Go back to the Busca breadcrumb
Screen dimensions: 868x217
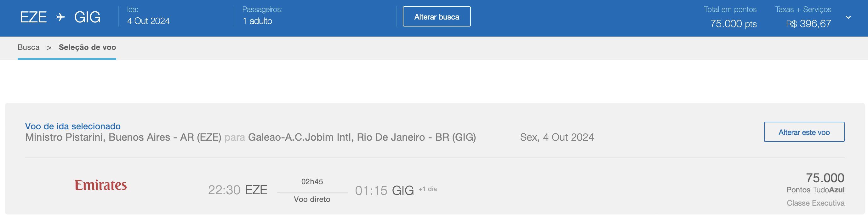pyautogui.click(x=29, y=47)
